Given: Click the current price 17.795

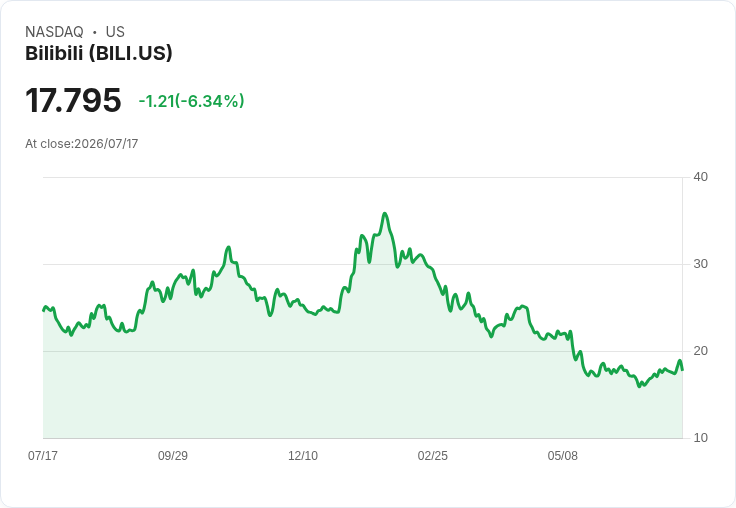Looking at the screenshot, I should [73, 100].
